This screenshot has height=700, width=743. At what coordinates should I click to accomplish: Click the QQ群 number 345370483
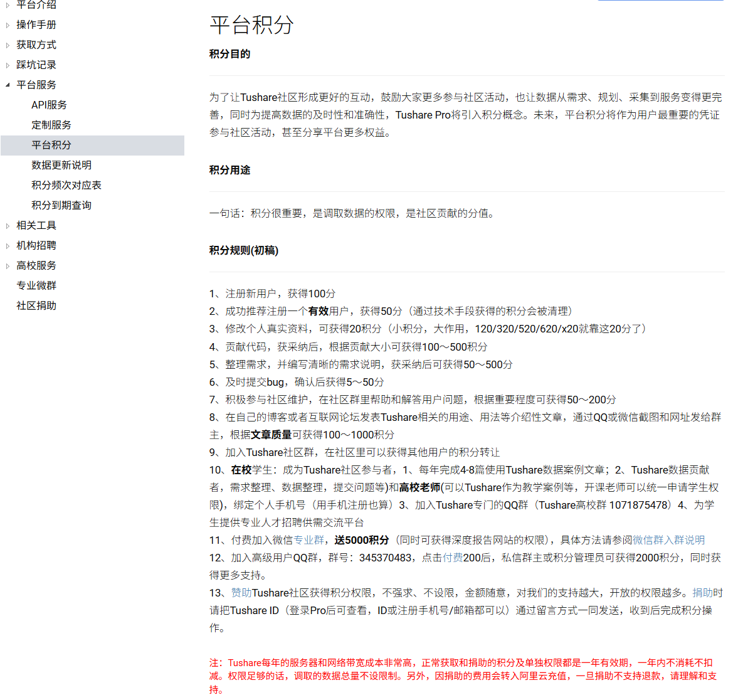coord(385,558)
